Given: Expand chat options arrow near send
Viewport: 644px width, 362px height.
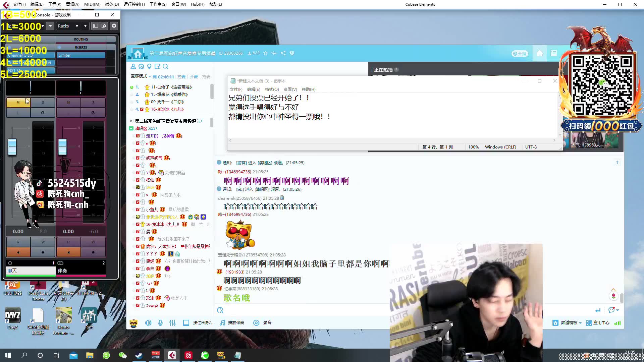Looking at the screenshot, I should click(618, 310).
